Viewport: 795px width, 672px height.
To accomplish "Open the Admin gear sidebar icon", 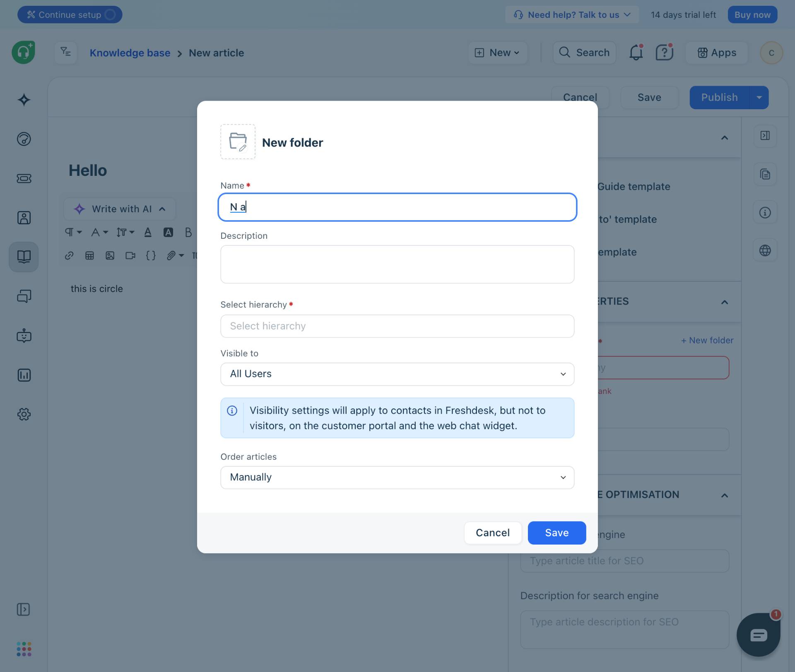I will click(24, 414).
